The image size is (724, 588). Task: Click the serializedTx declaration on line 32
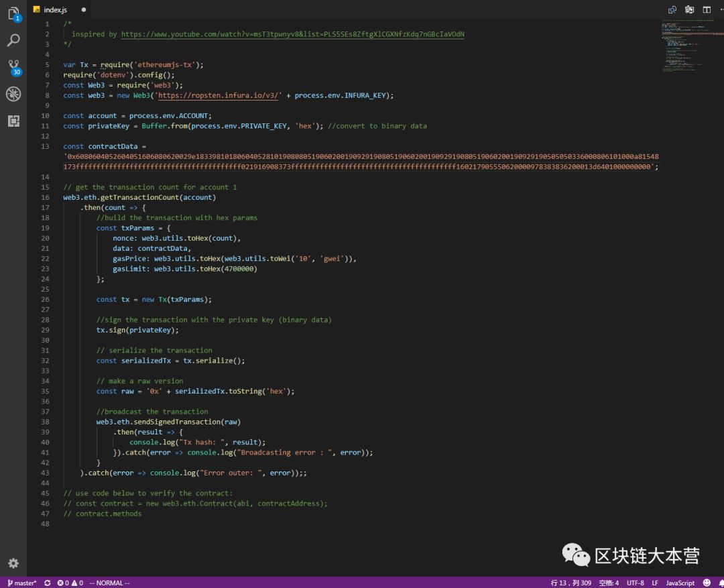coord(146,361)
